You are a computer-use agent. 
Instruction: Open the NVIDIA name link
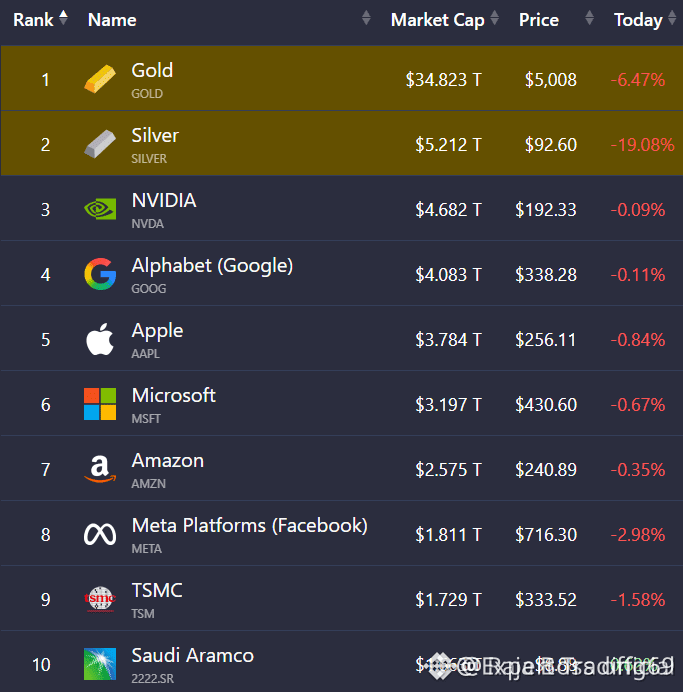click(x=164, y=200)
